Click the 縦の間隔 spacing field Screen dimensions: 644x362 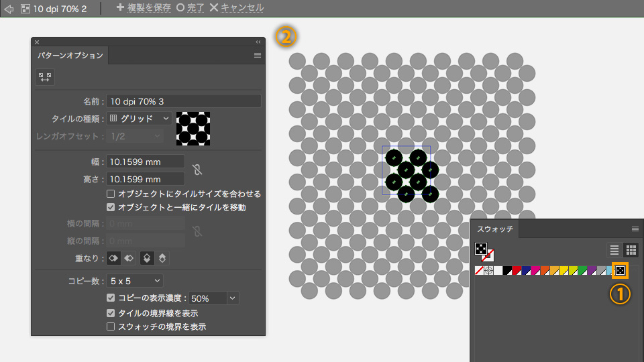[146, 241]
